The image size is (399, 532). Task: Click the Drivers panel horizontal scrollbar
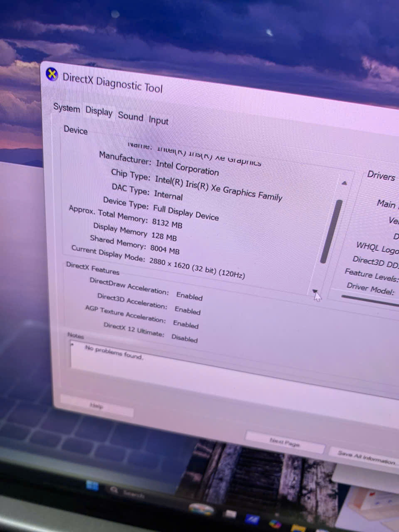(370, 300)
